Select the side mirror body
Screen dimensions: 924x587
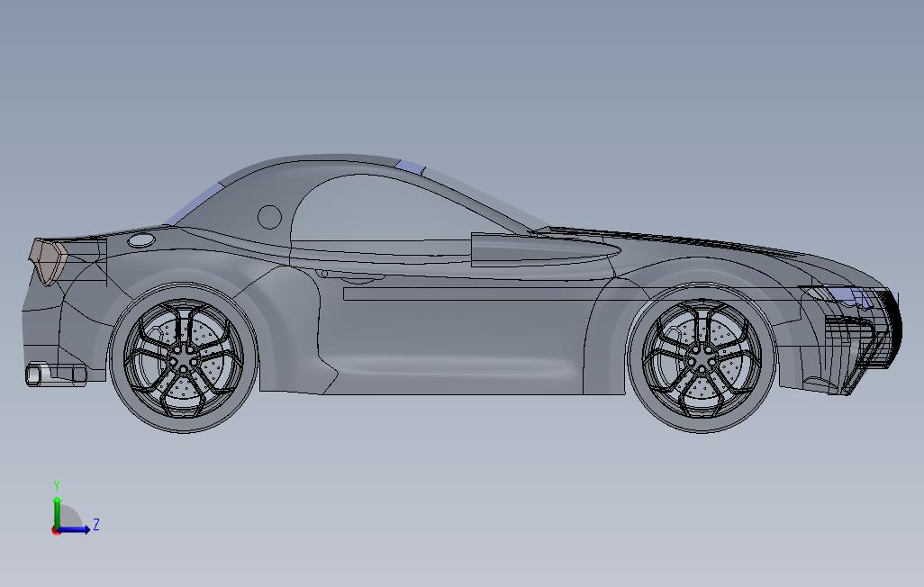[x=545, y=249]
